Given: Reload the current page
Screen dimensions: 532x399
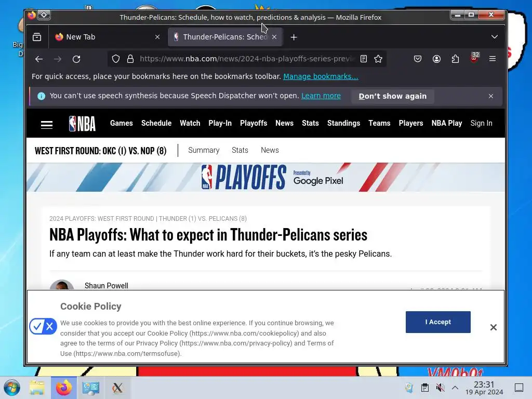Looking at the screenshot, I should pos(76,59).
